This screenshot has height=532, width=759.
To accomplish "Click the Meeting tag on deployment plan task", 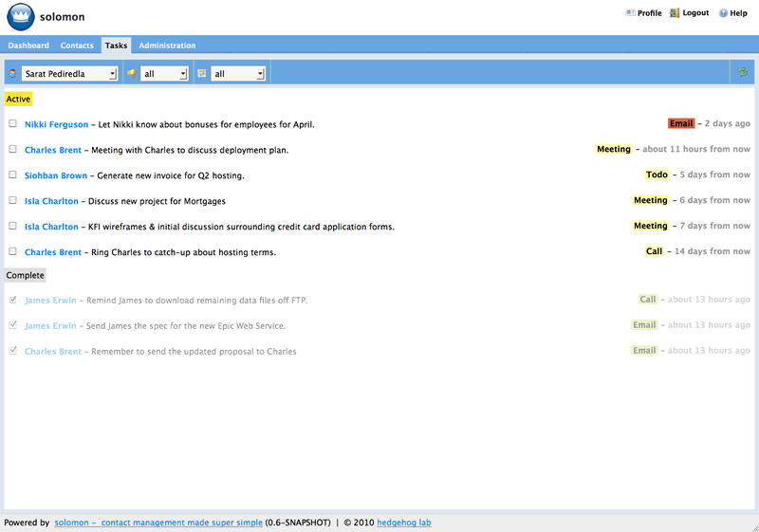I will coord(614,149).
